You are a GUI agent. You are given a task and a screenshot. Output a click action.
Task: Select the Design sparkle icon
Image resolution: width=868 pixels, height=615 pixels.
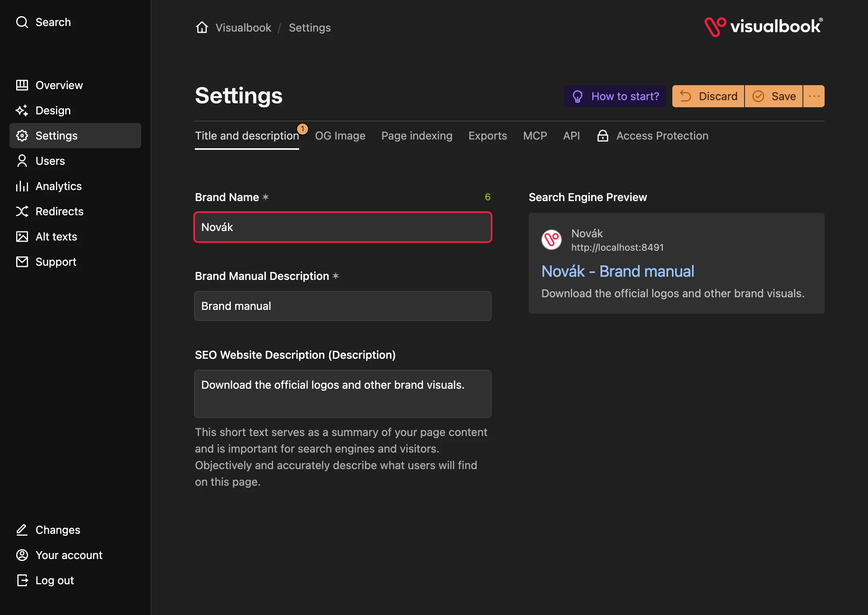(x=22, y=110)
